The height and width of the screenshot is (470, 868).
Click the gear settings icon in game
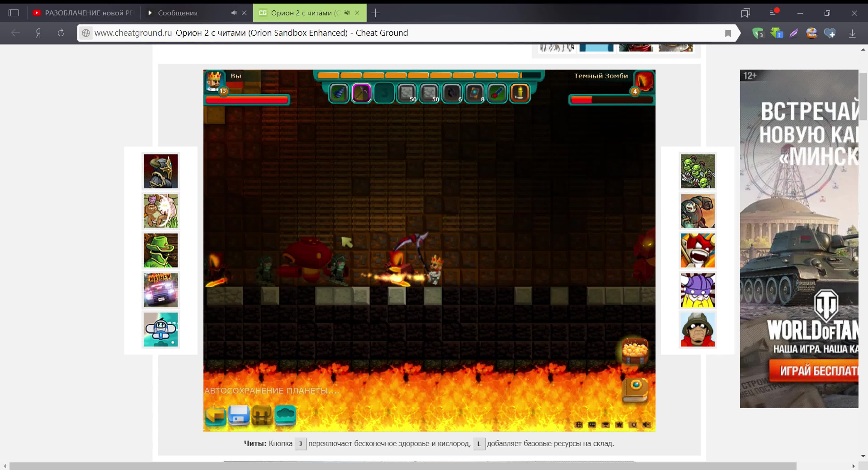633,425
